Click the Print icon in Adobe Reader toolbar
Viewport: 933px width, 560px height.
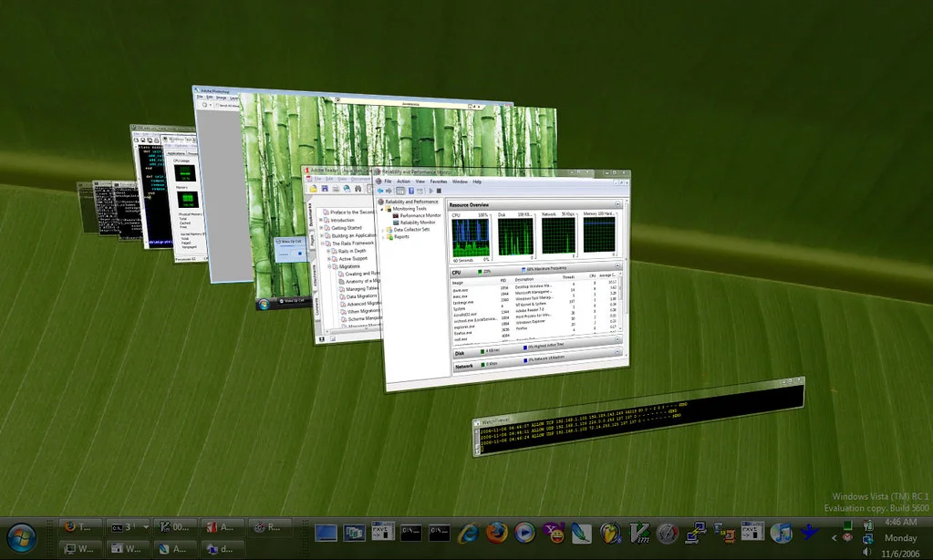337,189
